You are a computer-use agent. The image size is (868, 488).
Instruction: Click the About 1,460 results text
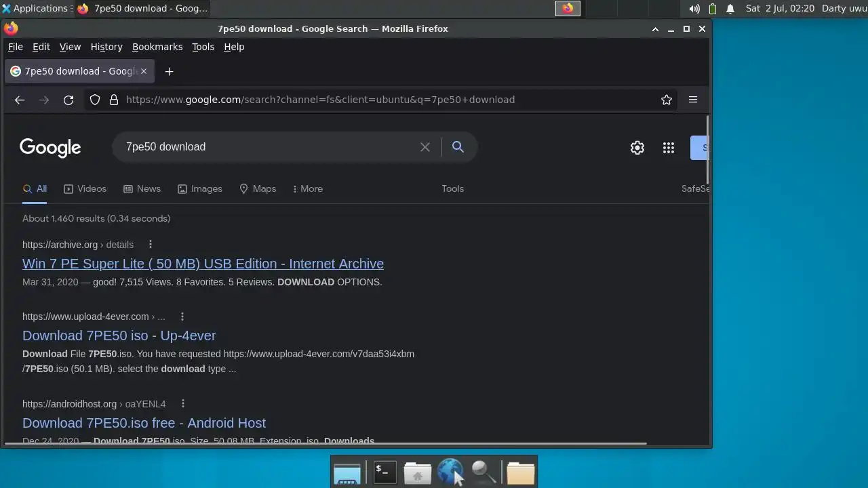click(96, 219)
